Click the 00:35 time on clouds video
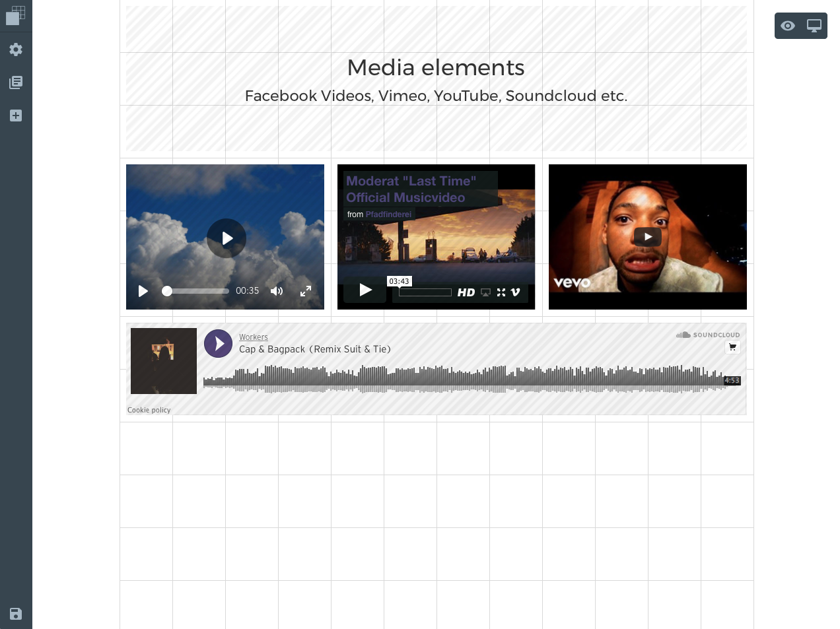This screenshot has height=629, width=840. [x=248, y=291]
